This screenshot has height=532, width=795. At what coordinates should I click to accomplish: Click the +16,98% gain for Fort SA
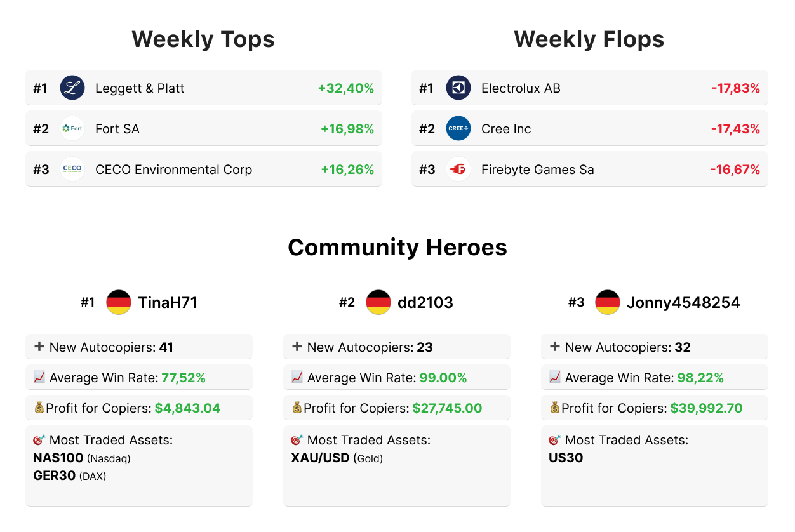(347, 129)
